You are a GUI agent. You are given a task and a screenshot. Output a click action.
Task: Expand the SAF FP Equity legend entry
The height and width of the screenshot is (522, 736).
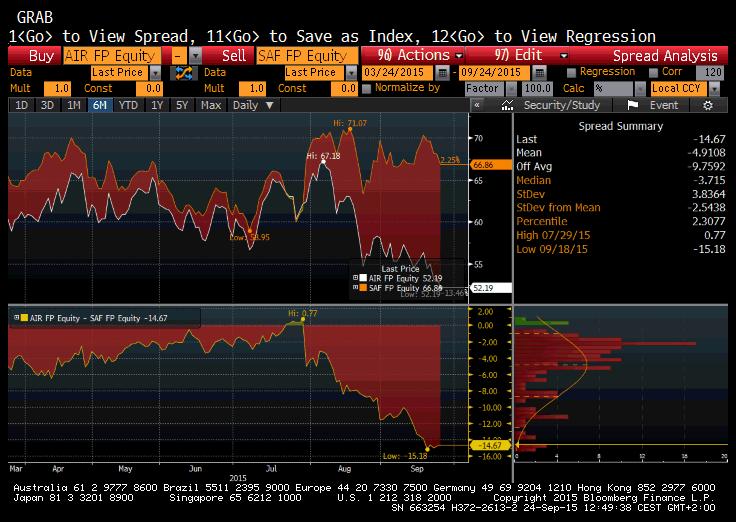tap(355, 287)
